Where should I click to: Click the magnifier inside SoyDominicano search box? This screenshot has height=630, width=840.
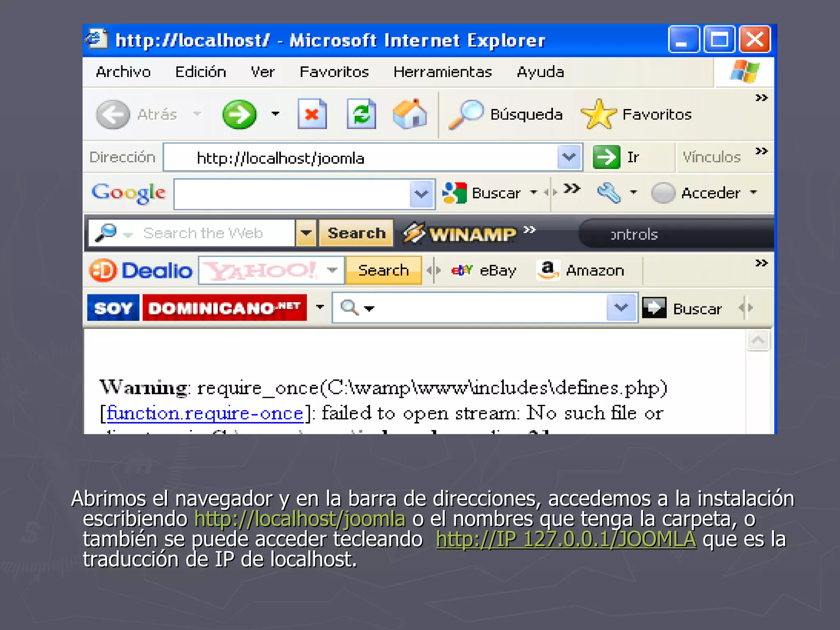(349, 307)
